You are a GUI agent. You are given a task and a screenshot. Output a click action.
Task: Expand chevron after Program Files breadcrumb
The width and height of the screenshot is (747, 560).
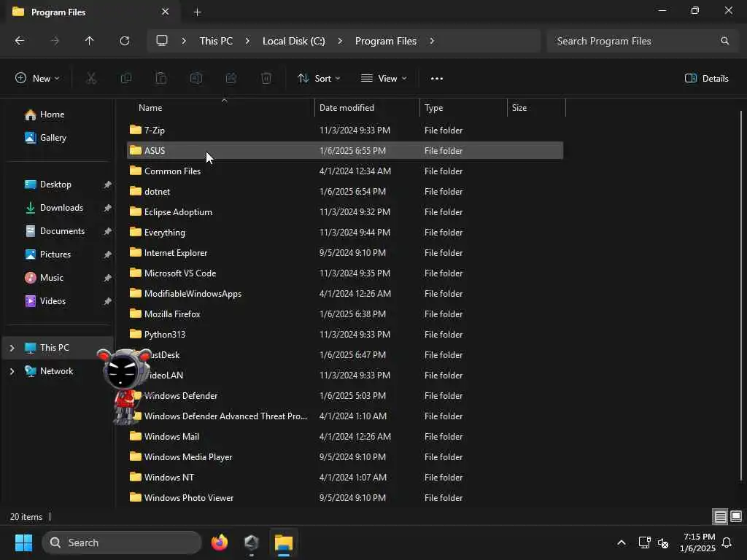coord(432,41)
